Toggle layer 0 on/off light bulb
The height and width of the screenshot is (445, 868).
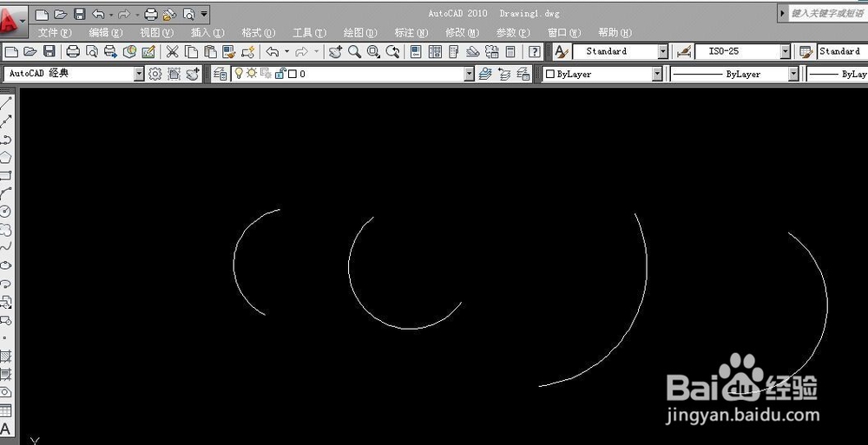coord(239,73)
